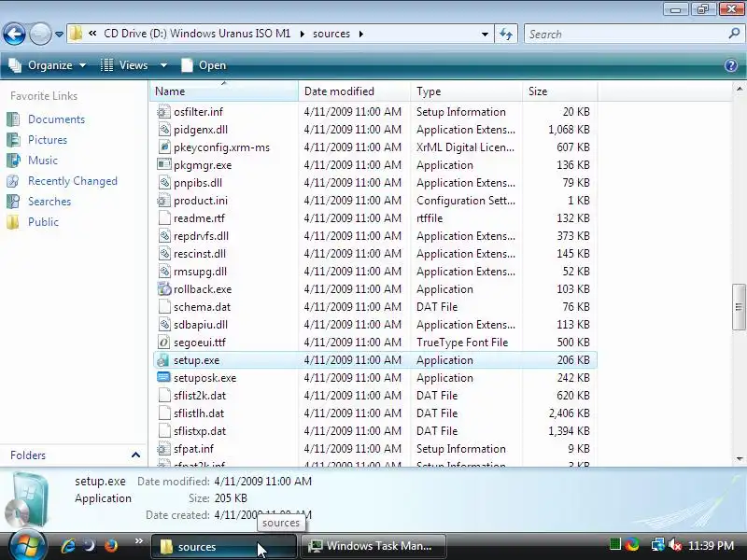Open the Organize menu
Image resolution: width=747 pixels, height=560 pixels.
[x=48, y=65]
